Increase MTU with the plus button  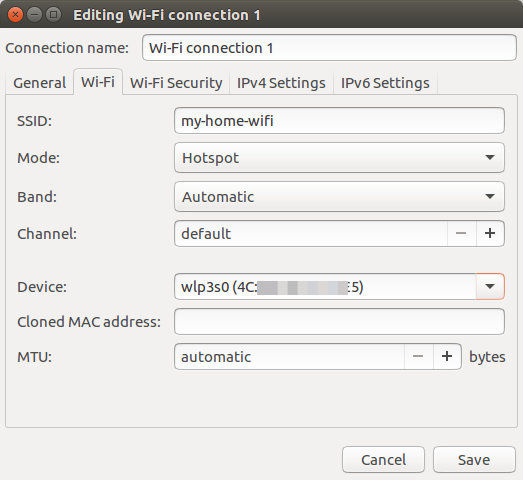(447, 357)
